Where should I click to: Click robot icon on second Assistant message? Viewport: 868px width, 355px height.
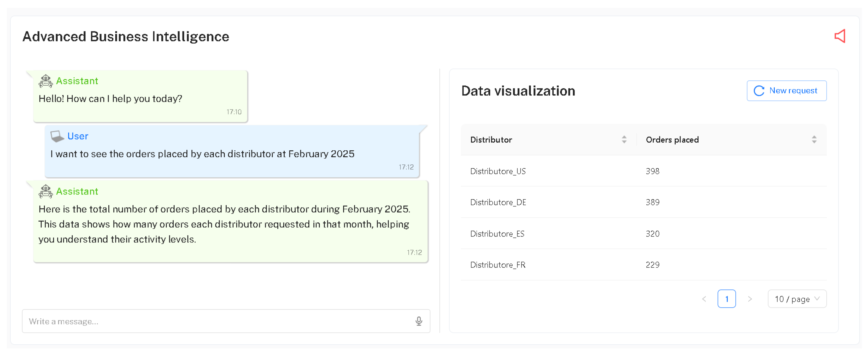click(45, 191)
